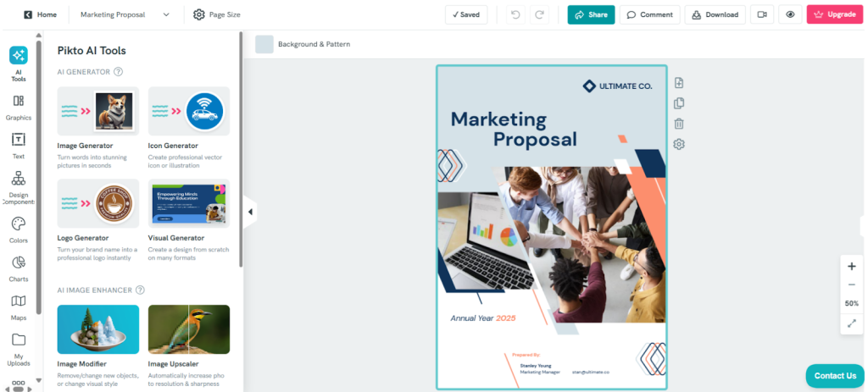
Task: Click the Share button
Action: point(591,15)
